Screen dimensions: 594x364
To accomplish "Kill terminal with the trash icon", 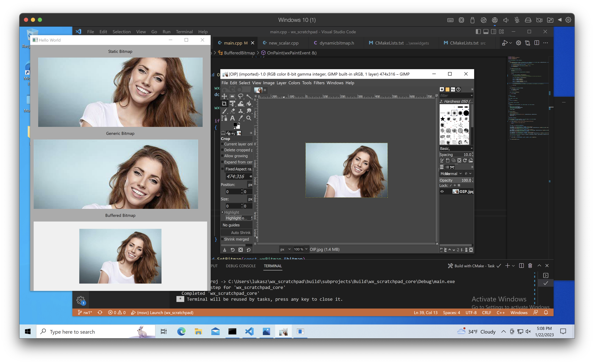I will point(530,266).
